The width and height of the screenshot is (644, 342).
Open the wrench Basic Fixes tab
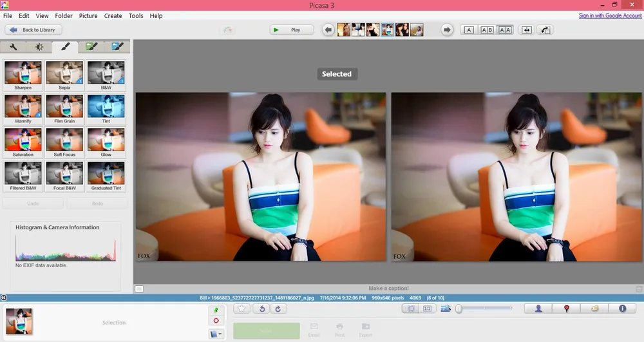coord(14,47)
